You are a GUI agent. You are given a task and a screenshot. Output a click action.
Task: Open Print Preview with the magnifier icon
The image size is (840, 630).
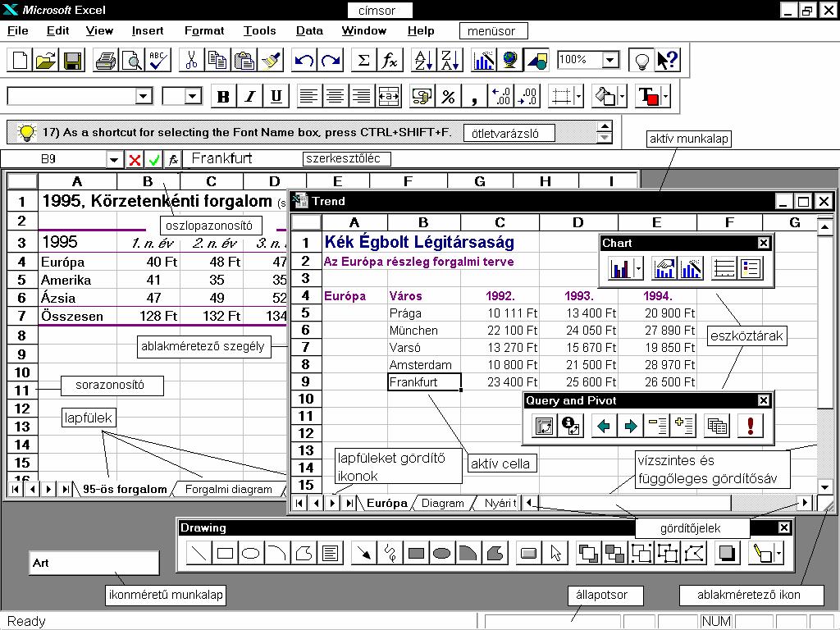point(132,60)
